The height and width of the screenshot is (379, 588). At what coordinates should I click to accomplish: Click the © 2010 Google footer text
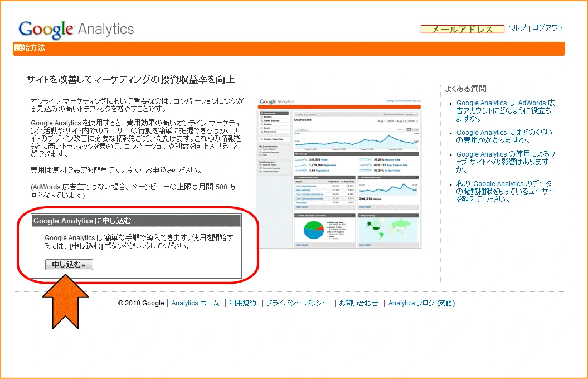tap(141, 303)
